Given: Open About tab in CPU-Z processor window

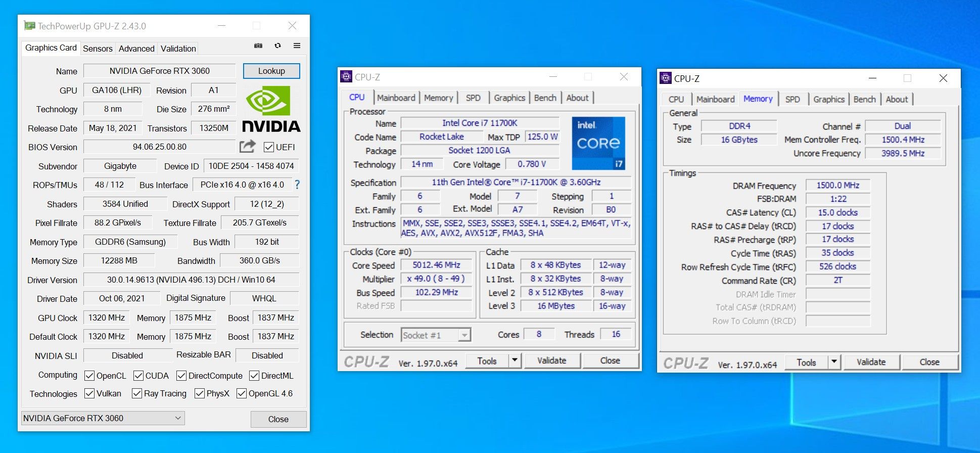Looking at the screenshot, I should (x=577, y=98).
